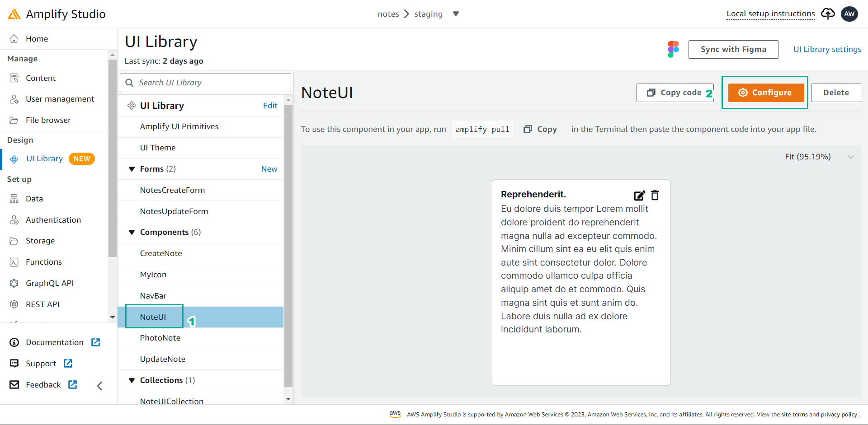Click the Content icon
868x425 pixels.
point(14,78)
